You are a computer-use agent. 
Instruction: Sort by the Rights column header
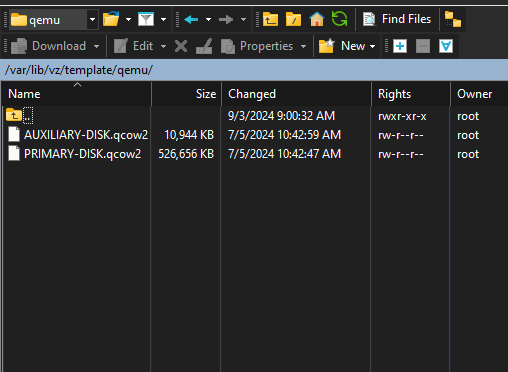pyautogui.click(x=411, y=94)
